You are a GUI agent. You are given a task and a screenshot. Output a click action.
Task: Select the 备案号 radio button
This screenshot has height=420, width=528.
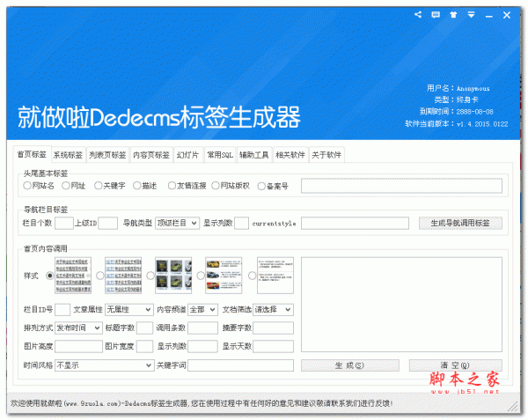(261, 186)
